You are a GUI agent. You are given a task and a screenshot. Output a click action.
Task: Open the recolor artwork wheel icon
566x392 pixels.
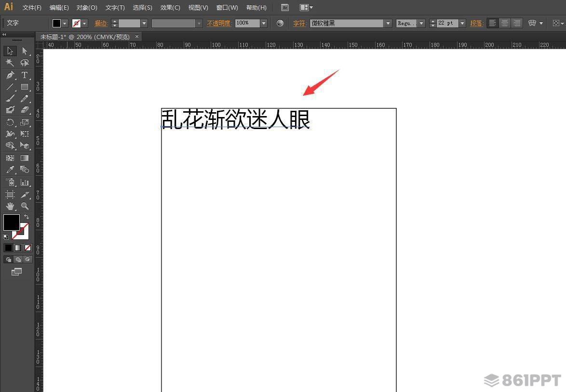280,23
